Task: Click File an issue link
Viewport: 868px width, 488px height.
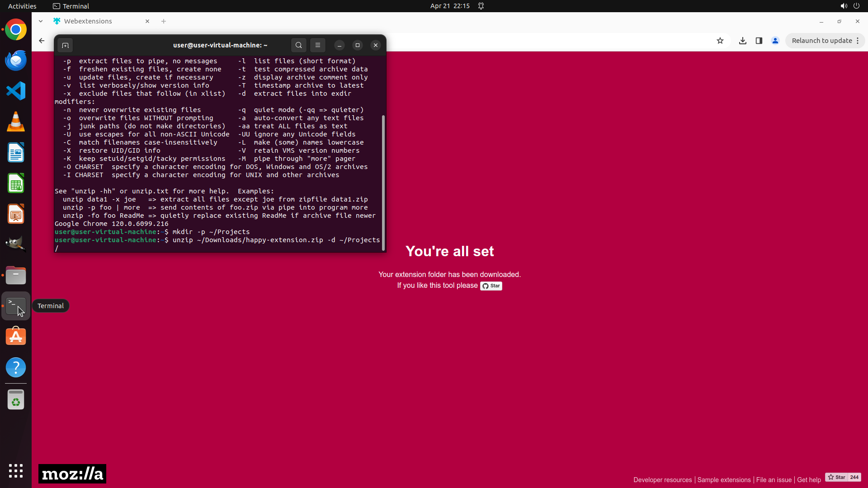Action: pyautogui.click(x=774, y=480)
